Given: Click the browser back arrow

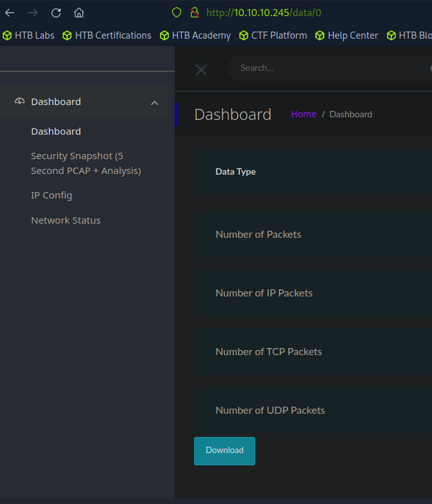Looking at the screenshot, I should point(10,12).
